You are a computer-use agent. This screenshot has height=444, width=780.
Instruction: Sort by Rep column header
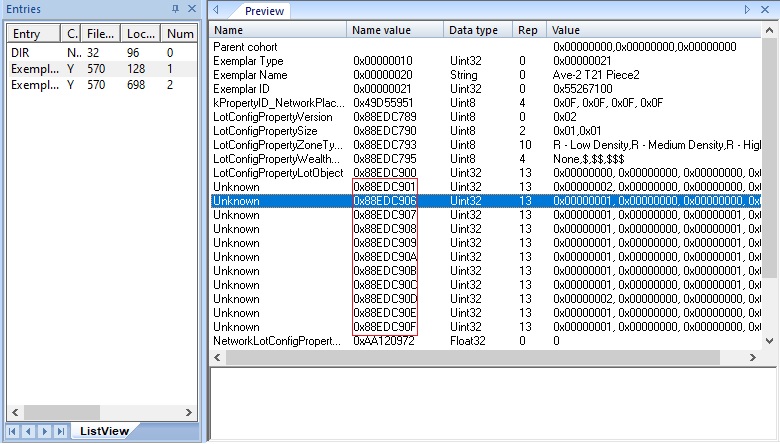click(x=529, y=30)
